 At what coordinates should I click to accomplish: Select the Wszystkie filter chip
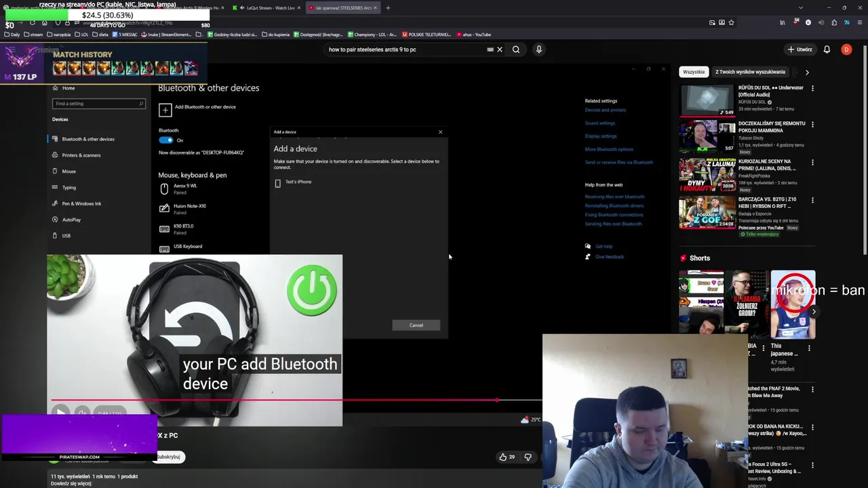[694, 72]
